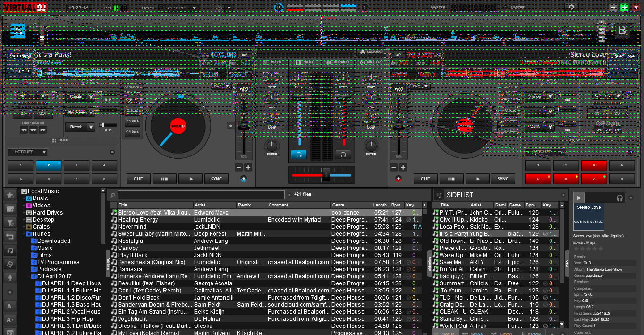Toggle right channel headphone cue button
The height and width of the screenshot is (335, 644).
coord(343,155)
